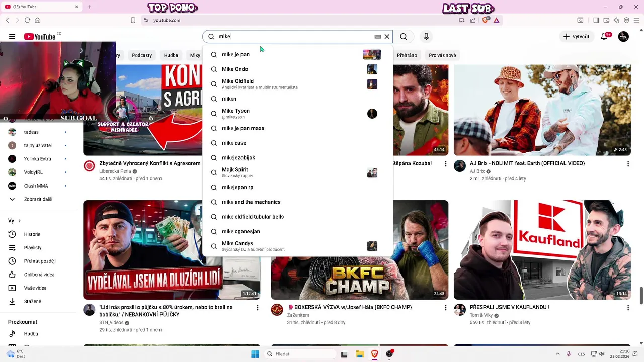Click browser home button
Image resolution: width=644 pixels, height=362 pixels.
click(x=37, y=20)
